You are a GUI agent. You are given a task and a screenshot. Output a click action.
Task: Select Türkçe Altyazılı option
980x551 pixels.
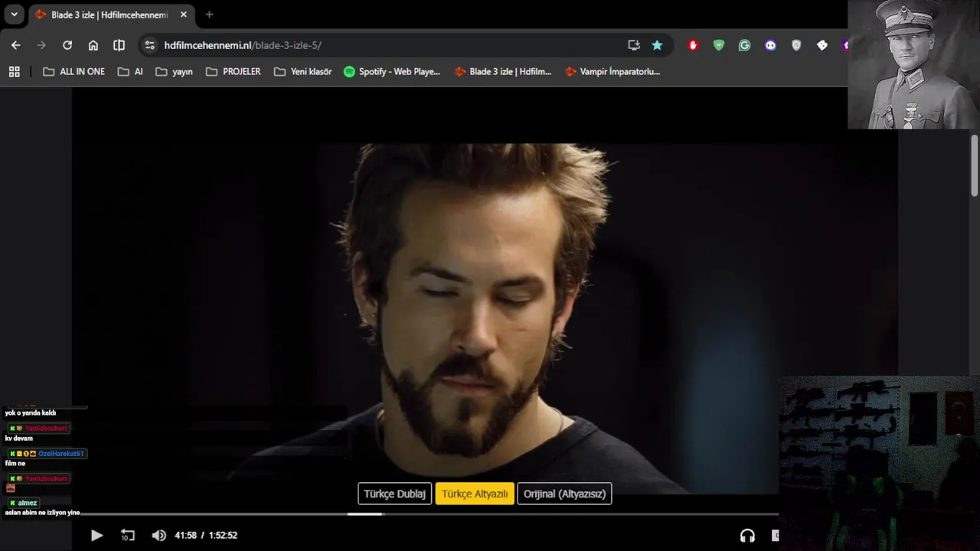(x=475, y=494)
